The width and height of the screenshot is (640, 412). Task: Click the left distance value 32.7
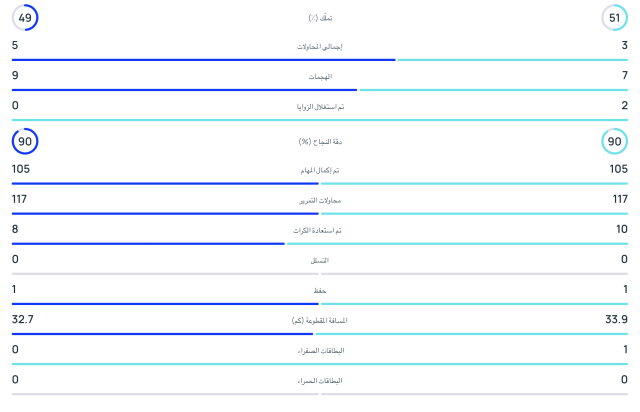[23, 320]
